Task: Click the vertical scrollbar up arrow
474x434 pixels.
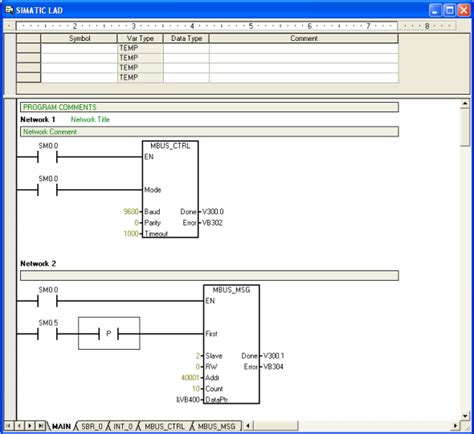Action: [x=465, y=104]
